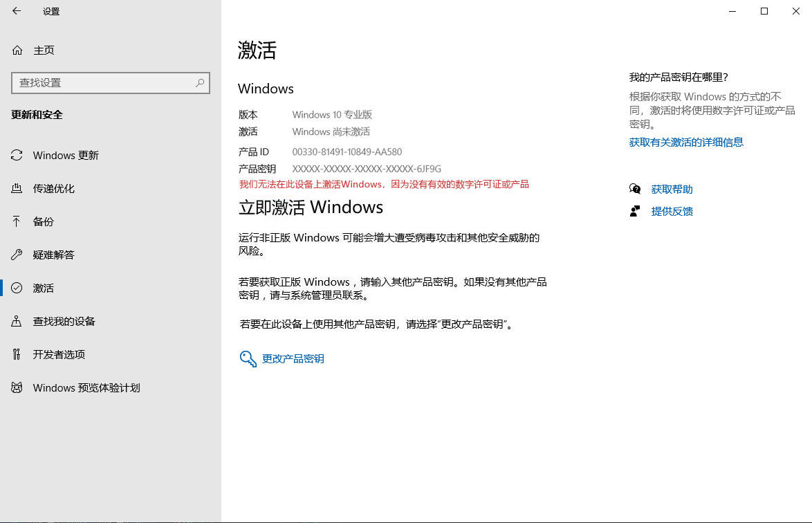The height and width of the screenshot is (523, 812).
Task: Click the Windows 尚未激活 status text
Action: pyautogui.click(x=331, y=131)
